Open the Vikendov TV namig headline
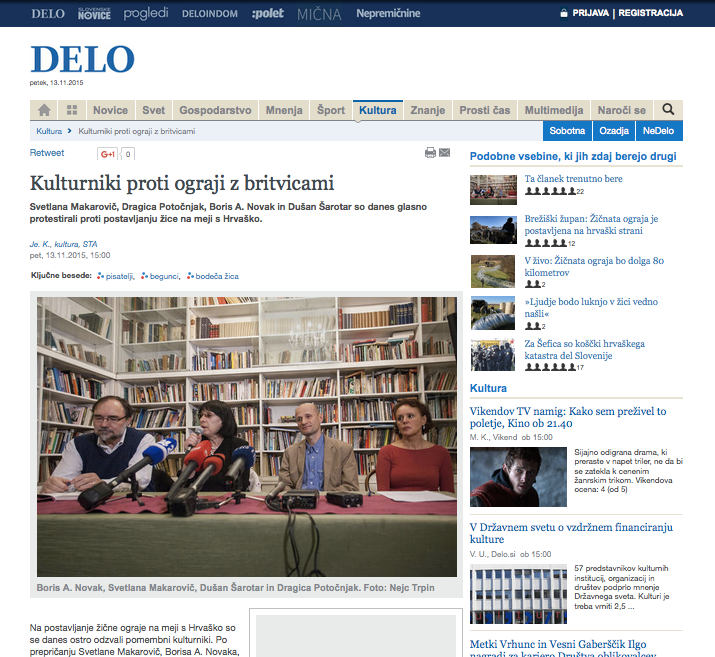Viewport: 715px width, 657px height. click(x=568, y=417)
